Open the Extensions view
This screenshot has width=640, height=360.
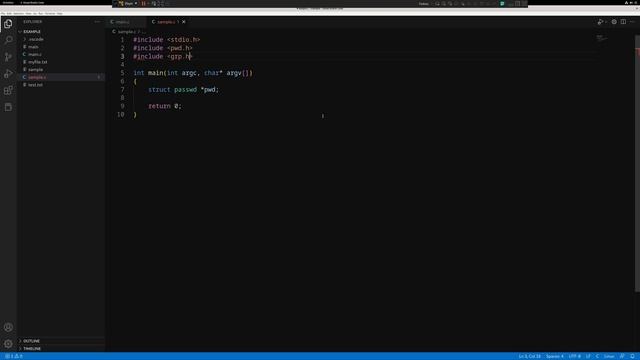coord(8,90)
